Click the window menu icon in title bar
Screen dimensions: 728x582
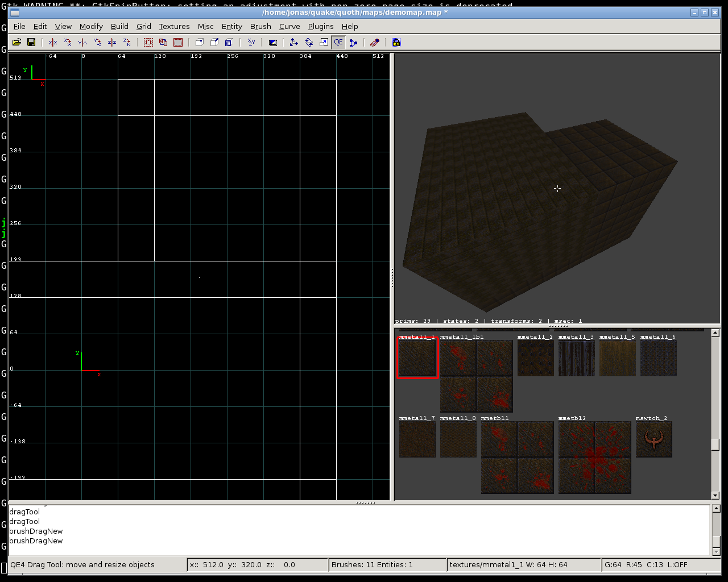click(x=15, y=13)
